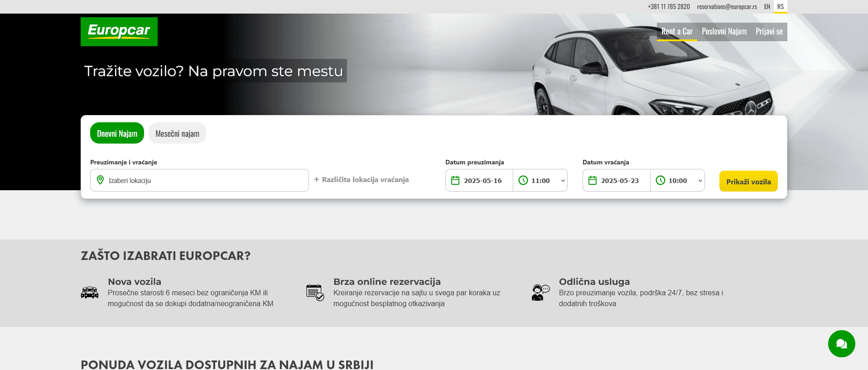Click the cars icon next to Nova vozila
This screenshot has width=868, height=370.
click(x=90, y=293)
